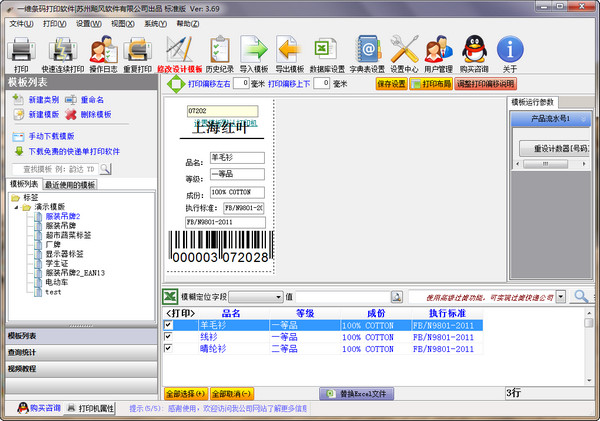
Task: Open the 视图(X) menu
Action: coord(123,24)
